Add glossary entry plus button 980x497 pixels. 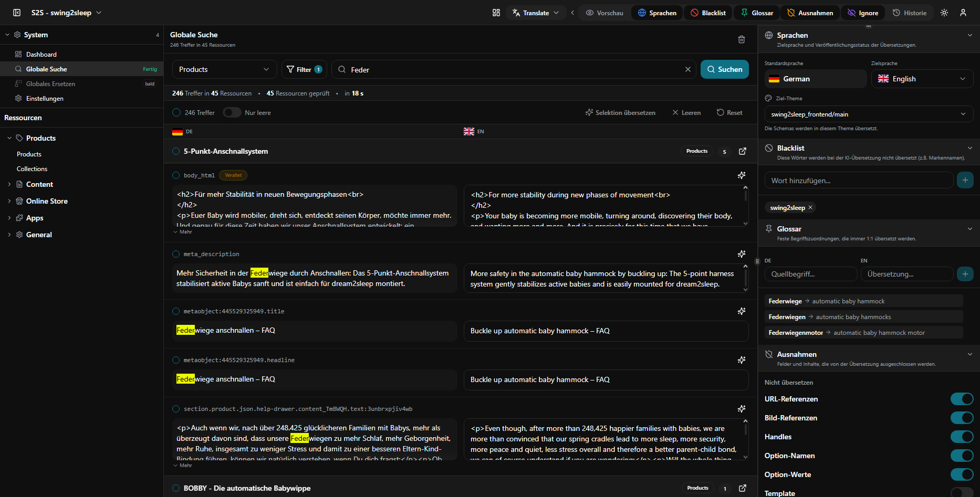(x=965, y=273)
